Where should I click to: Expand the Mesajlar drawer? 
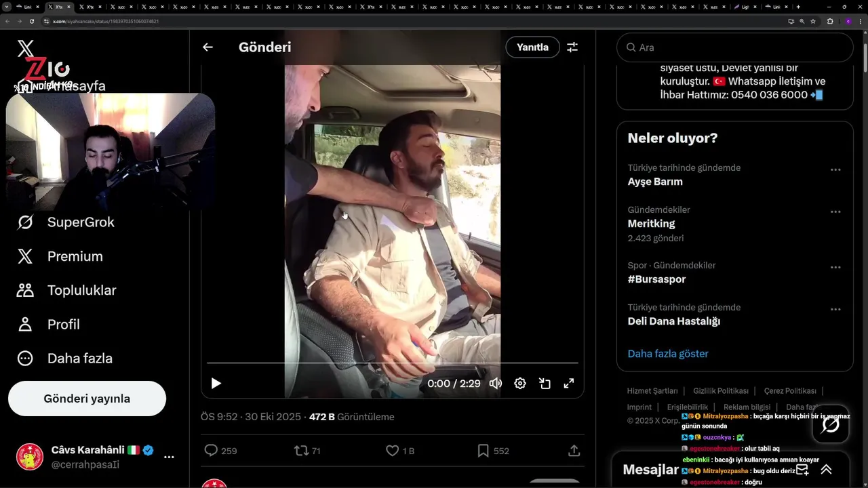tap(826, 469)
